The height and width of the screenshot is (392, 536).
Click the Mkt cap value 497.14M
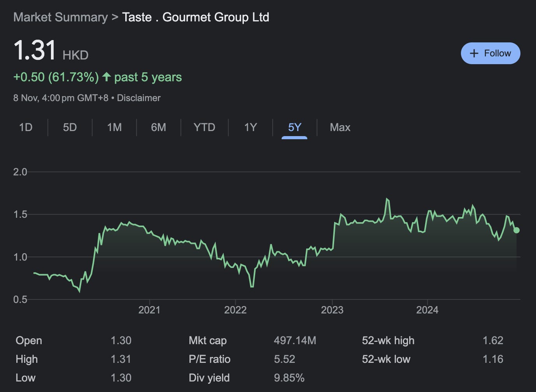pos(295,341)
